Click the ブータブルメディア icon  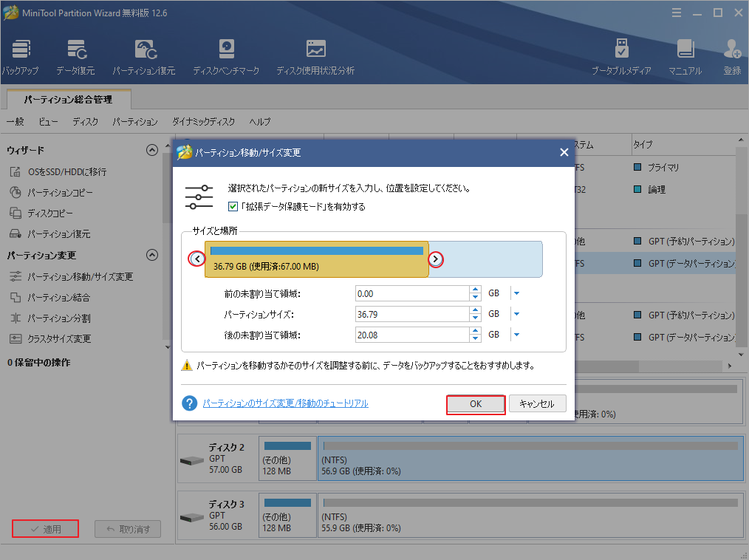(621, 50)
